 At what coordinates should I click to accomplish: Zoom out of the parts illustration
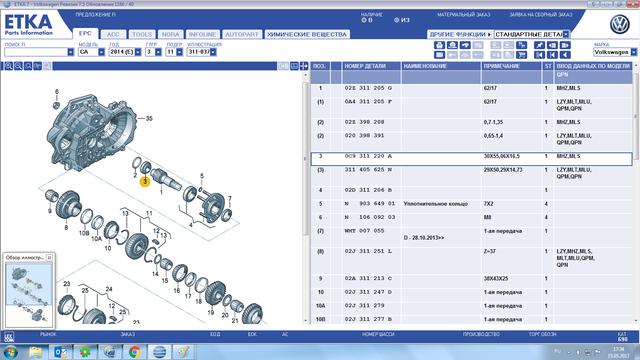pyautogui.click(x=18, y=66)
